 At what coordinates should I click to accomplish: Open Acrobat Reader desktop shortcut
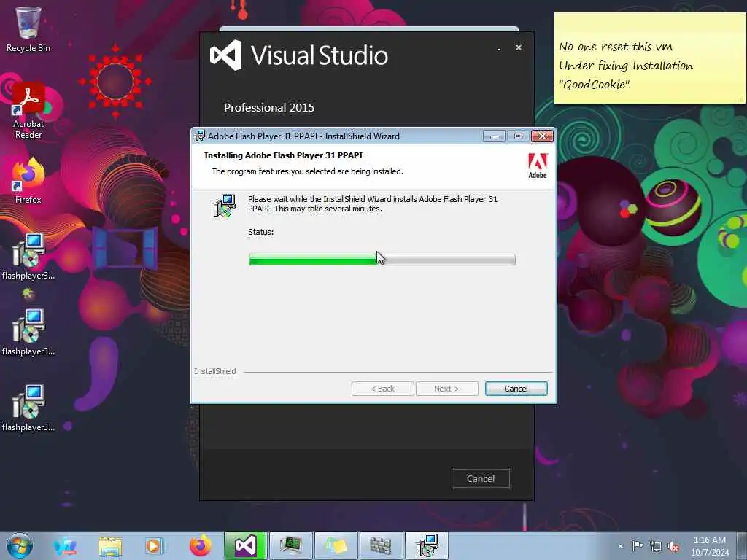(28, 112)
